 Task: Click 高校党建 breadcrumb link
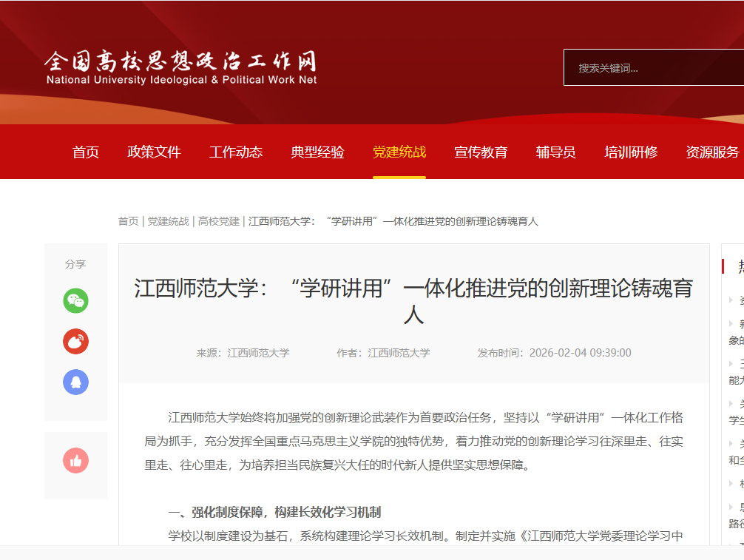click(x=218, y=221)
